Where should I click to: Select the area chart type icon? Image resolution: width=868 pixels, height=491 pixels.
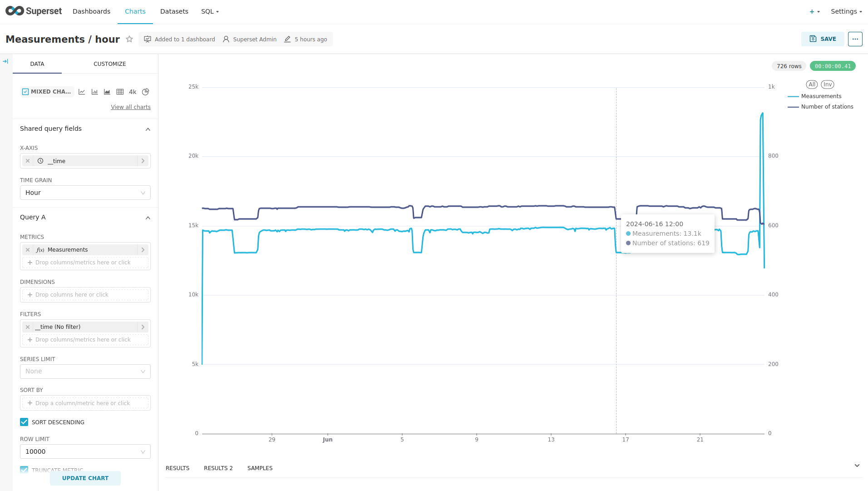click(107, 92)
